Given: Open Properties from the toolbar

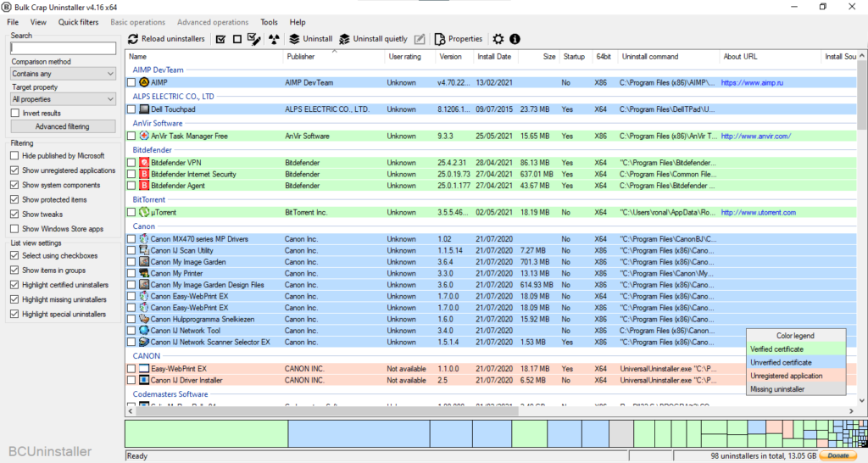Looking at the screenshot, I should pyautogui.click(x=459, y=39).
